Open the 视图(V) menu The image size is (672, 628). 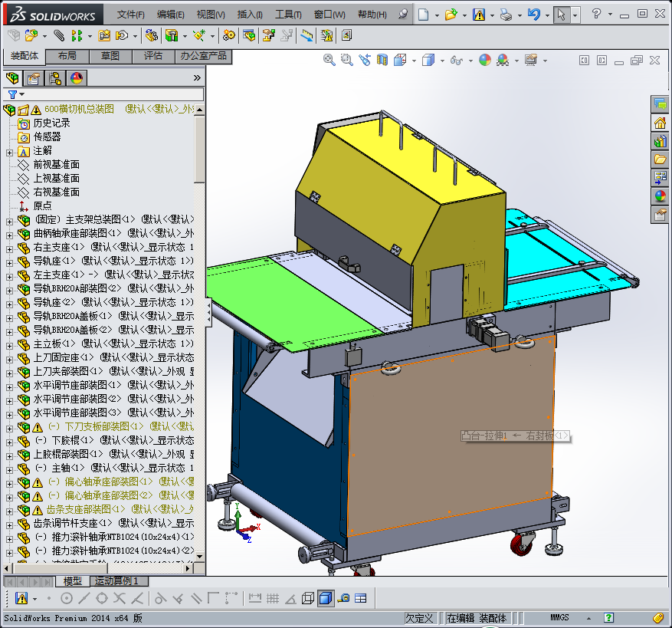pos(211,15)
